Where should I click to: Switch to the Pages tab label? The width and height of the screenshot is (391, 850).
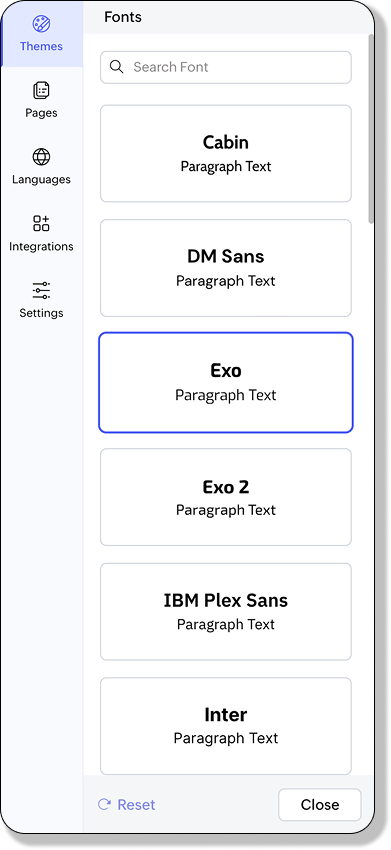pos(41,113)
